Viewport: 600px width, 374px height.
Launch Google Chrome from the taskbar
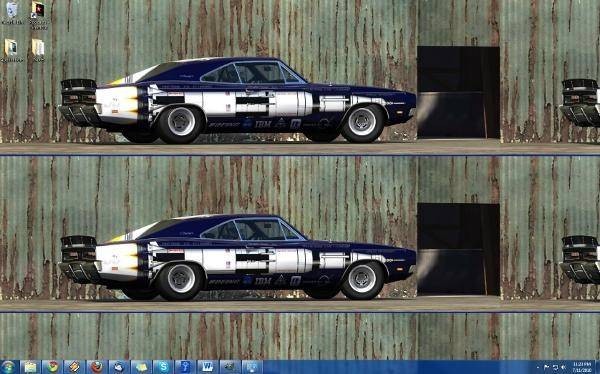pyautogui.click(x=52, y=367)
